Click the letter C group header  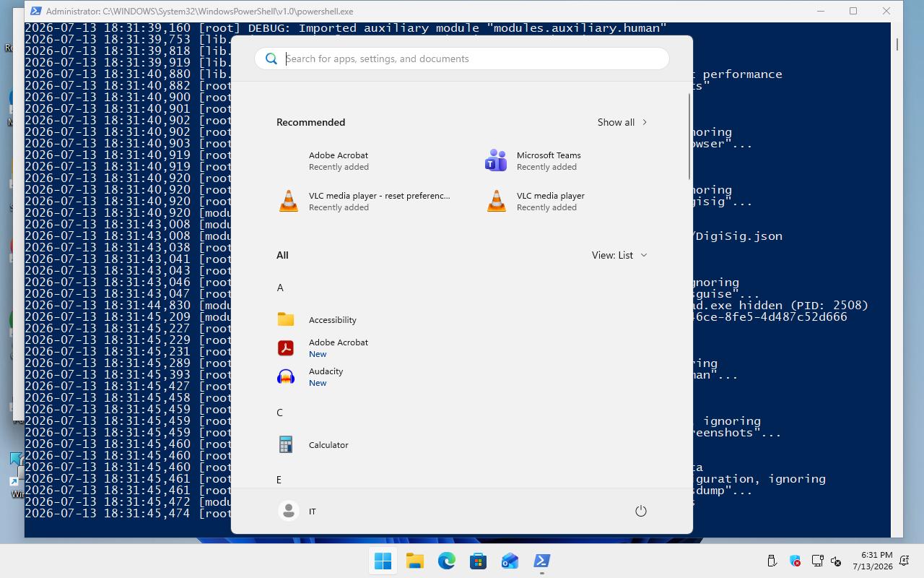(280, 413)
